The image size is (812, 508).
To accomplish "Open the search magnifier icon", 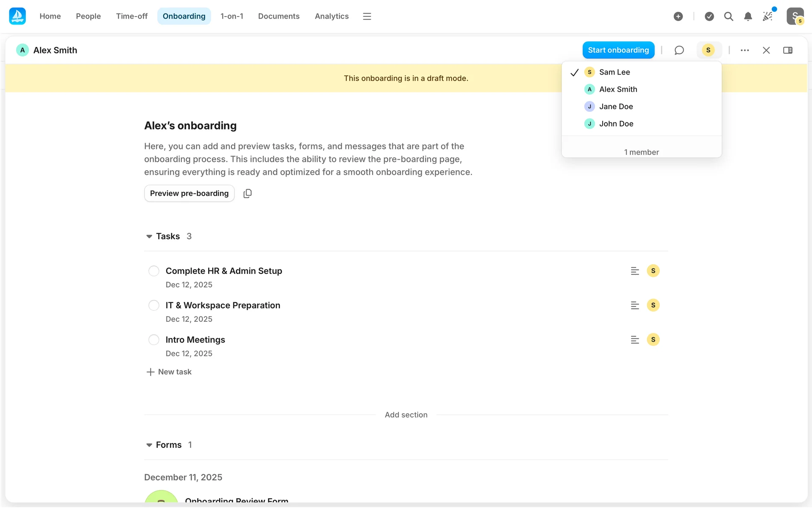I will pos(728,17).
